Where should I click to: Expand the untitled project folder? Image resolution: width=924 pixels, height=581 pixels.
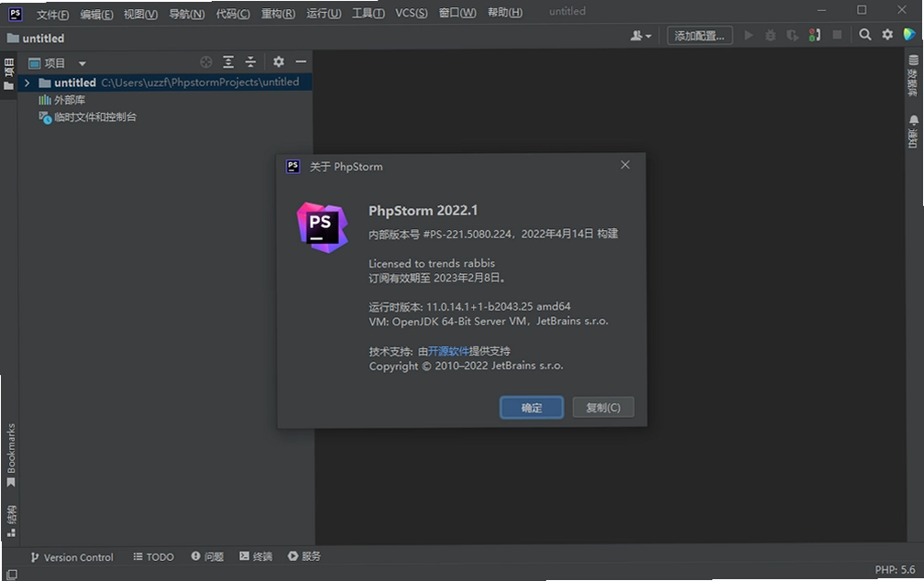click(27, 83)
